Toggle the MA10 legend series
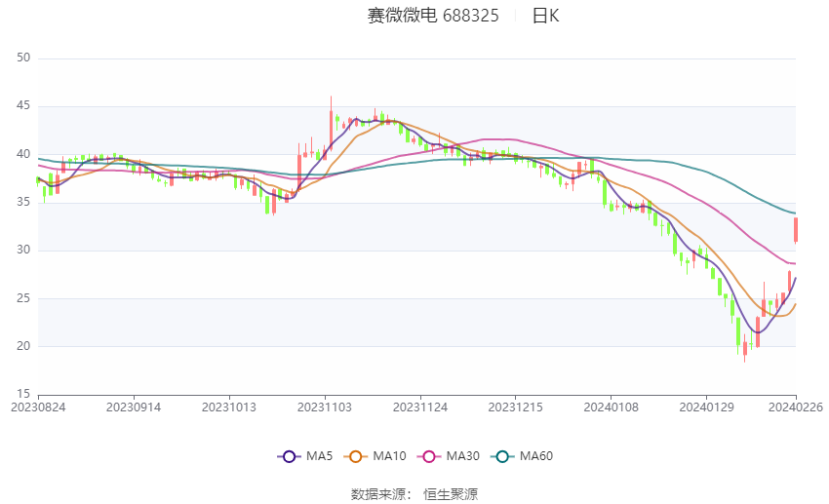Viewport: 829px width, 504px height. (x=375, y=456)
